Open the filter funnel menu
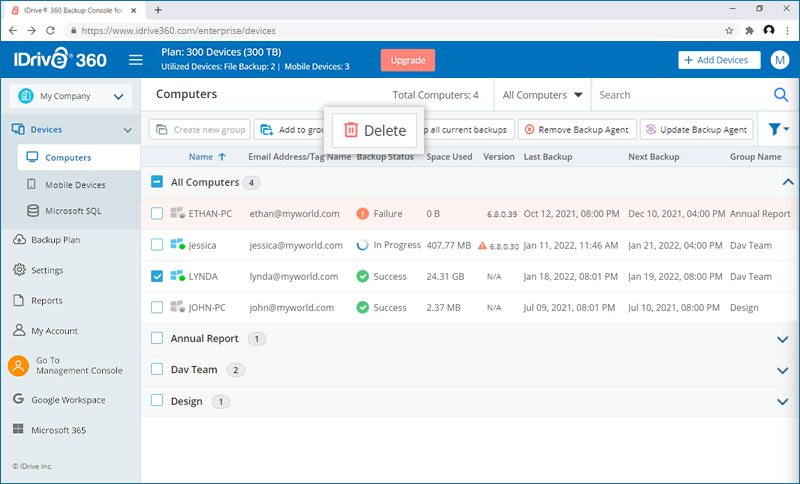800x484 pixels. (779, 130)
